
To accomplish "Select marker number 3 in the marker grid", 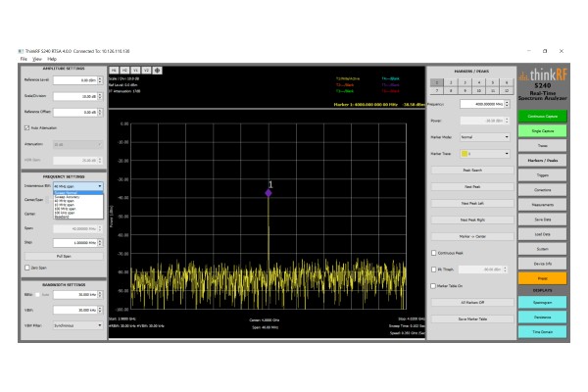I will point(465,82).
